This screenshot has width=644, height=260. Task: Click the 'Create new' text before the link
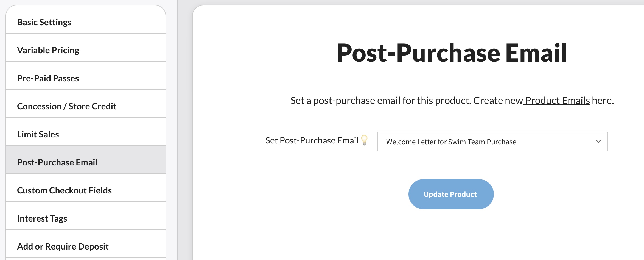click(x=498, y=101)
